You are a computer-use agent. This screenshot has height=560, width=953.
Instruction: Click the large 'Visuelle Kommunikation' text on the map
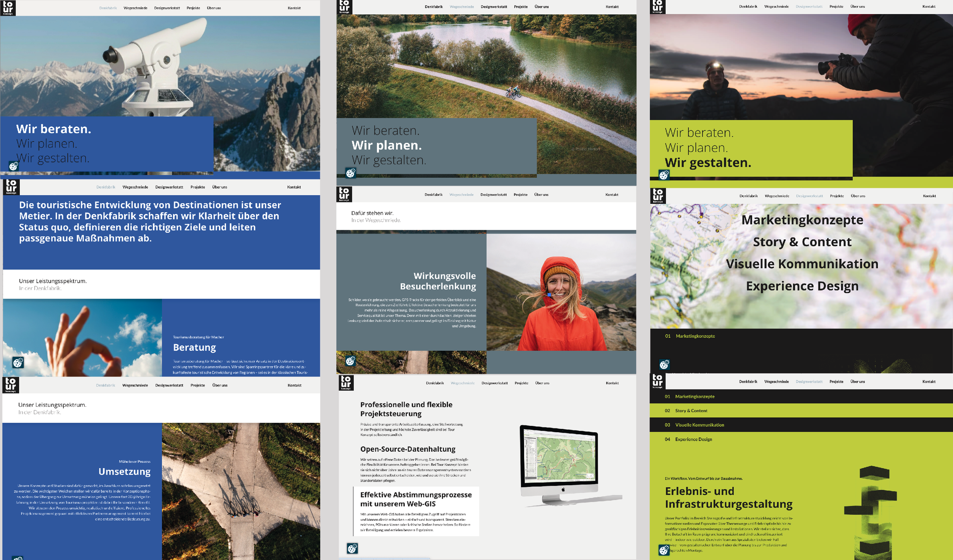pos(802,264)
